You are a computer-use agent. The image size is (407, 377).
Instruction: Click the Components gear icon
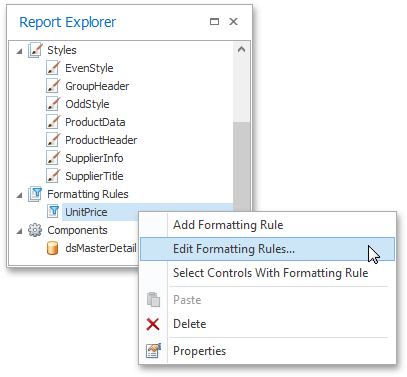click(35, 230)
